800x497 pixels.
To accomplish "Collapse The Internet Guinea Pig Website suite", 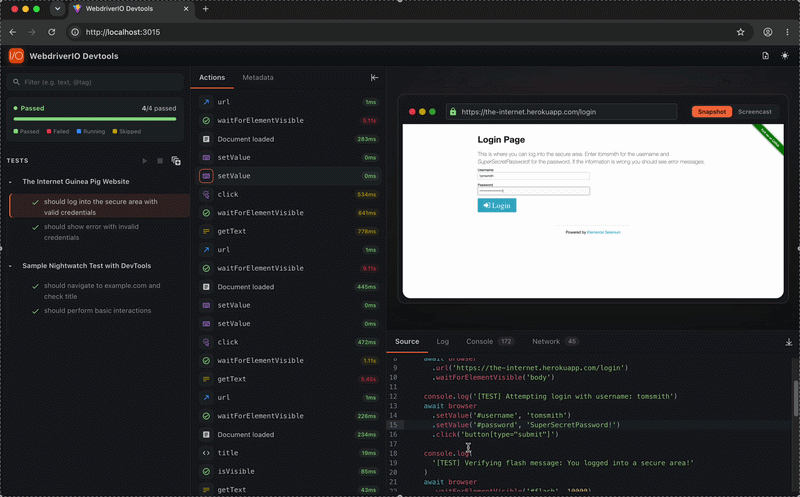I will point(10,182).
